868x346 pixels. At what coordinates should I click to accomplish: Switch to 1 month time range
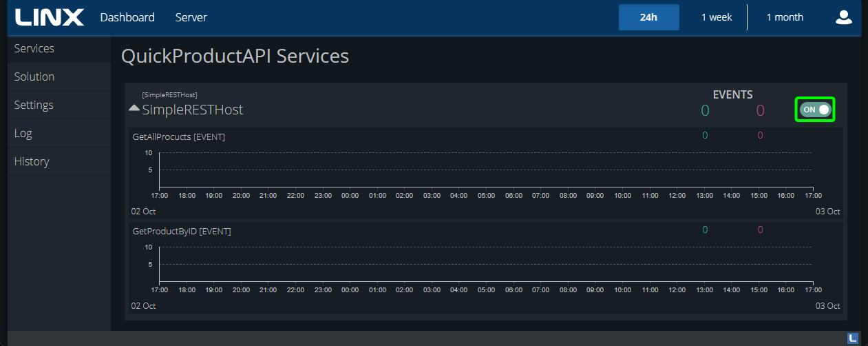[785, 17]
